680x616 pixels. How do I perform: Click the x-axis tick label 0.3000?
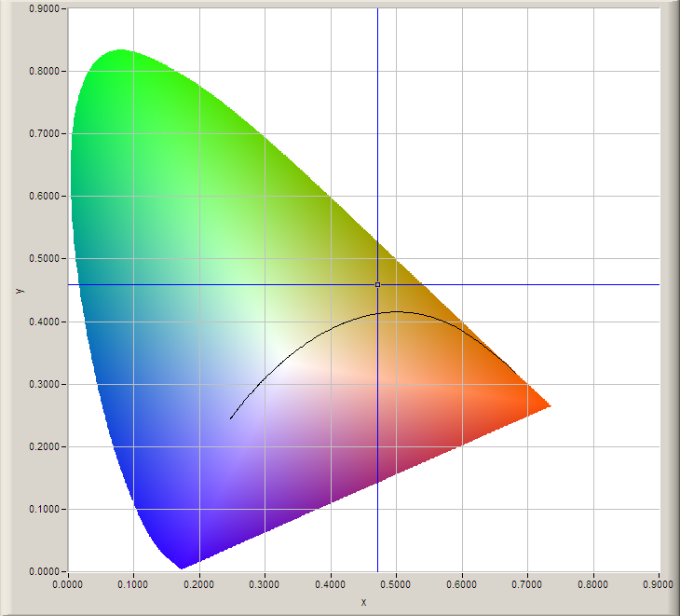[x=265, y=584]
